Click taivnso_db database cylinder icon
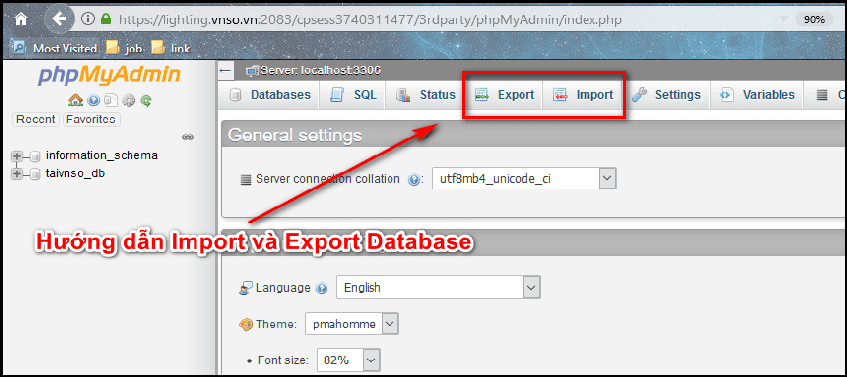847x377 pixels. tap(35, 174)
